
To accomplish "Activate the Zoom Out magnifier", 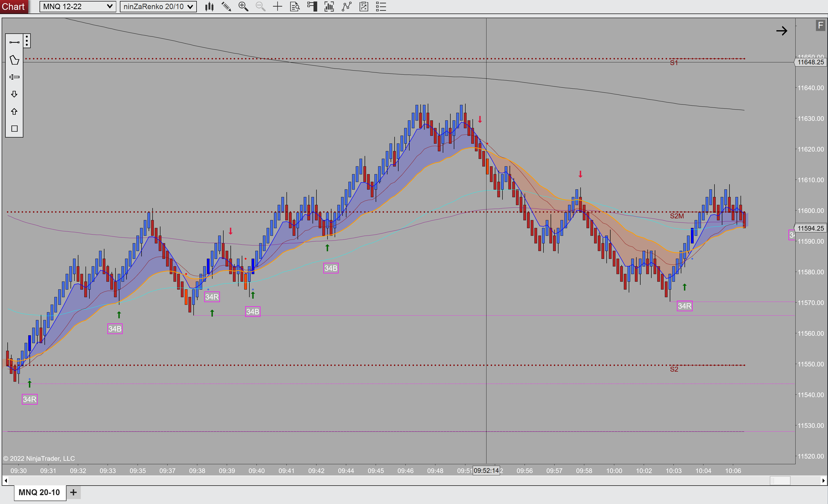I will [260, 6].
